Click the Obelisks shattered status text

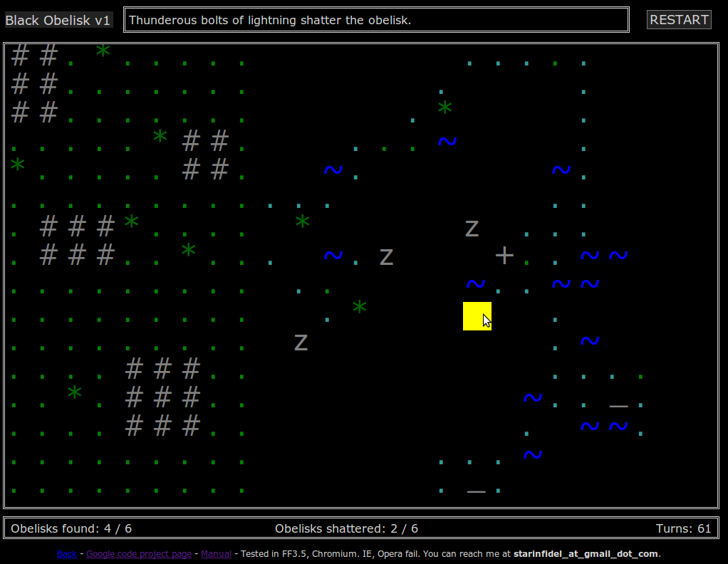(346, 528)
